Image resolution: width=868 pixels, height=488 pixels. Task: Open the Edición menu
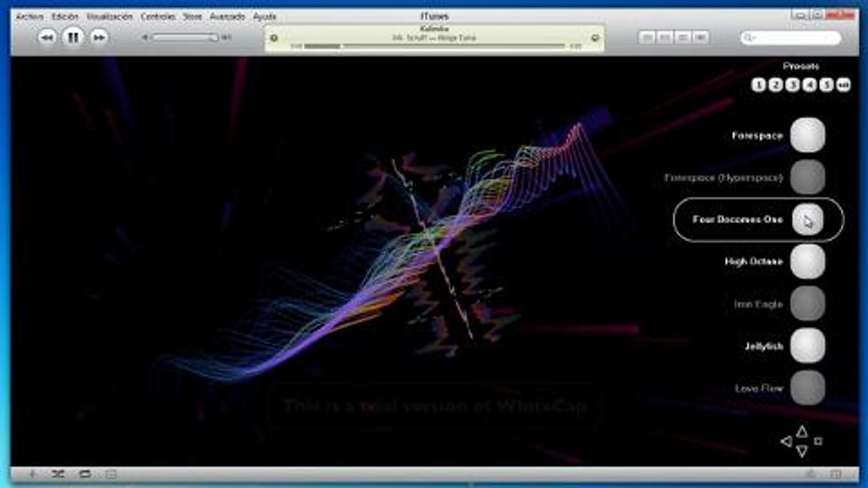coord(65,16)
